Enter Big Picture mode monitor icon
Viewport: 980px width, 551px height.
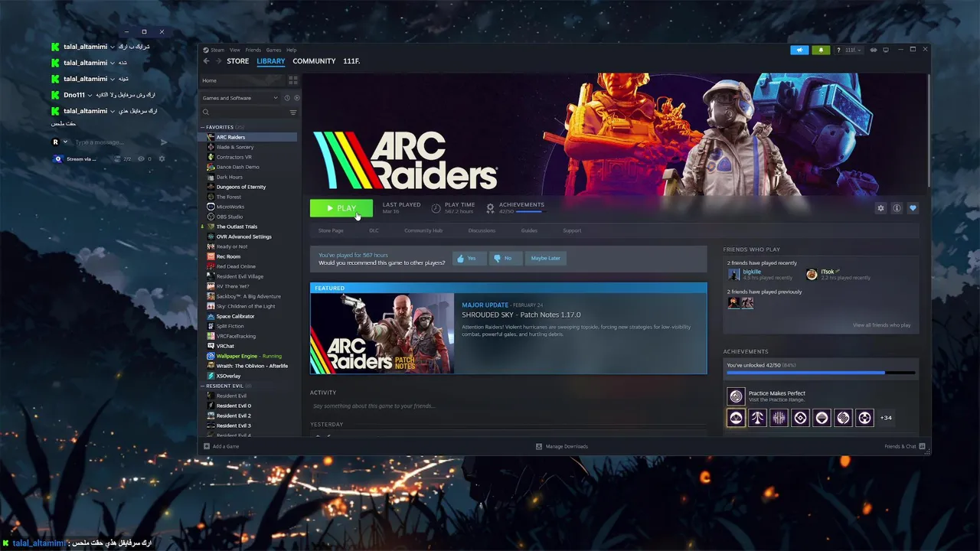point(886,50)
